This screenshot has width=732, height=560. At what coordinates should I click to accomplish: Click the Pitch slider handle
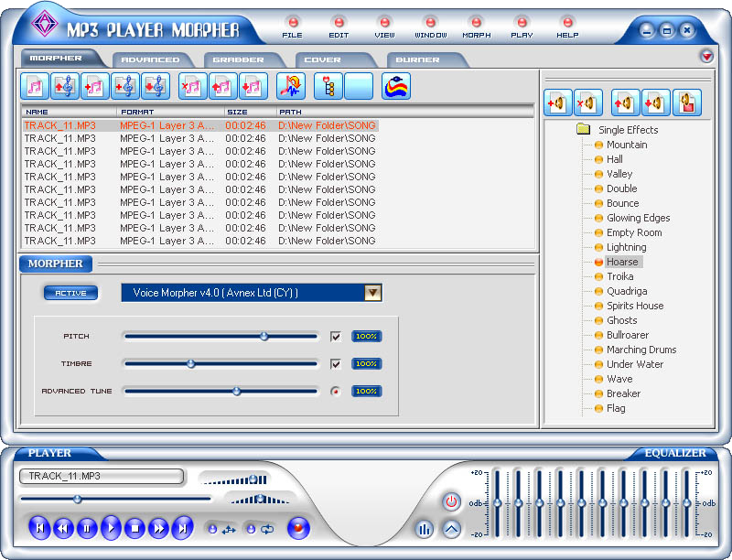264,336
